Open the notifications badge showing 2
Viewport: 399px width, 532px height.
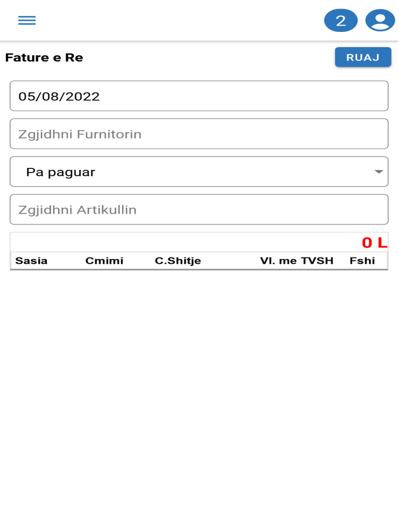point(340,20)
